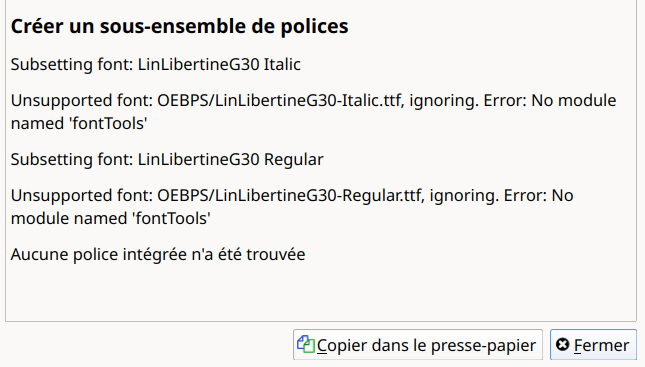Close the dialog with Fermer
This screenshot has height=367, width=645.
(593, 345)
